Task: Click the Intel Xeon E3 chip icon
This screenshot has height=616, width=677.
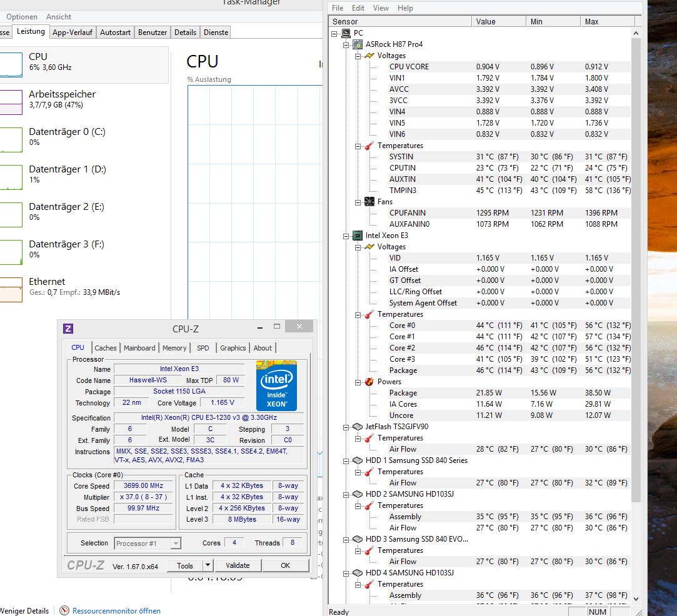Action: 358,236
